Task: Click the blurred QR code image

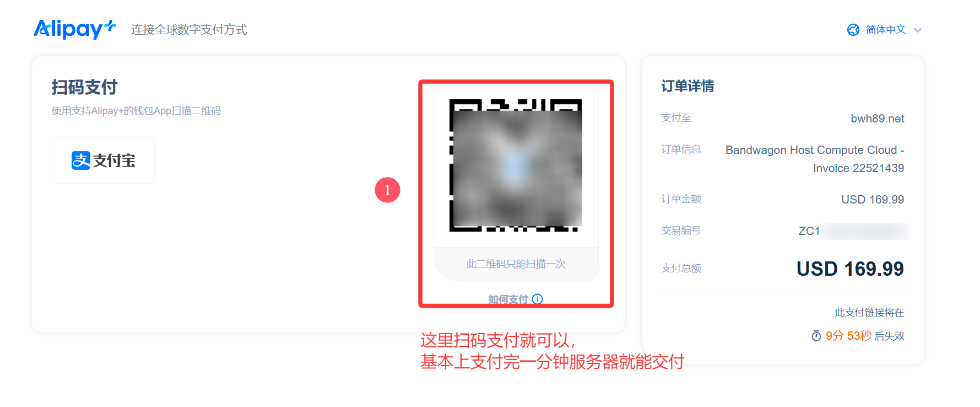Action: pos(516,165)
